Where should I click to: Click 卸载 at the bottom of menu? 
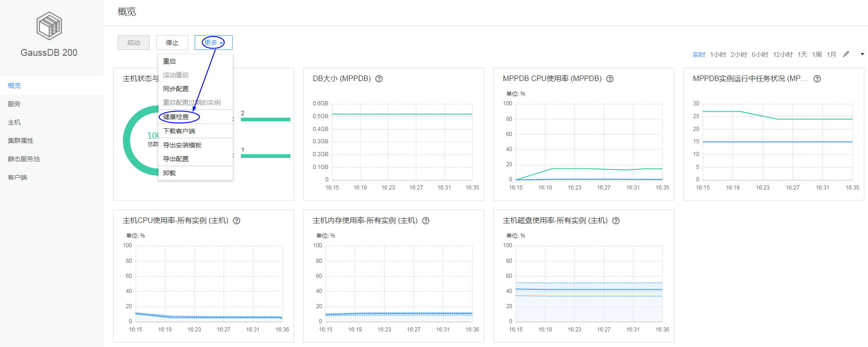pos(169,173)
